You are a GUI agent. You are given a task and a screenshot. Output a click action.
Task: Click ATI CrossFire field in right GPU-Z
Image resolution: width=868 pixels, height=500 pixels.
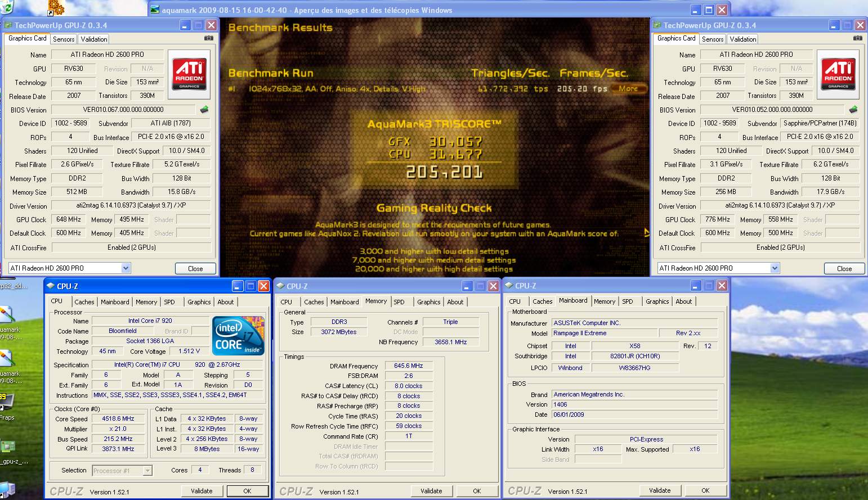(780, 247)
